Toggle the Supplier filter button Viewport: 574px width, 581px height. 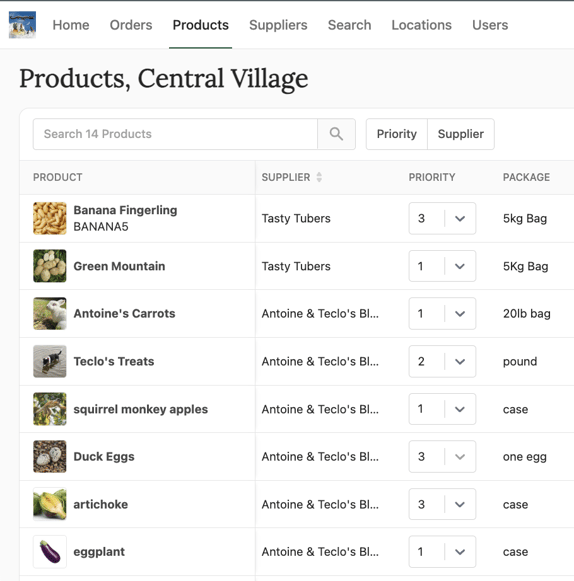pos(461,134)
